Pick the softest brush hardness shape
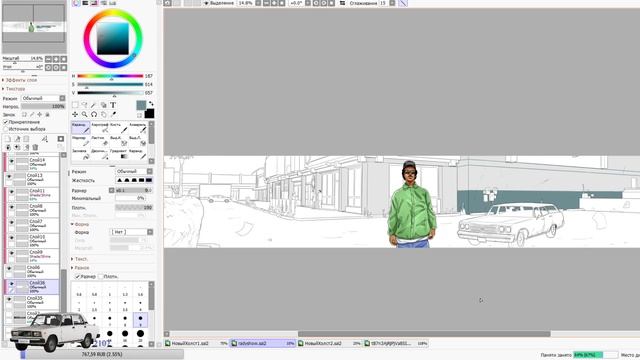Image resolution: width=640 pixels, height=360 pixels. pos(120,180)
